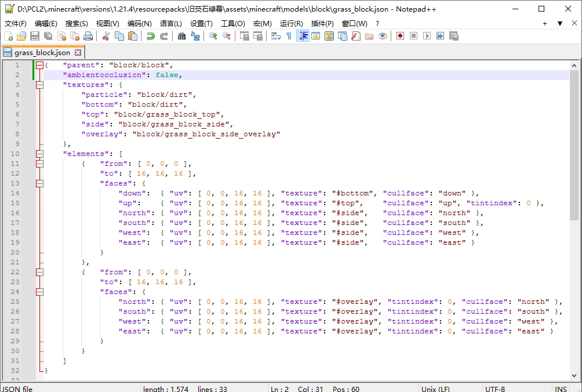582x392 pixels.
Task: Cut selection with scissors icon
Action: click(106, 36)
